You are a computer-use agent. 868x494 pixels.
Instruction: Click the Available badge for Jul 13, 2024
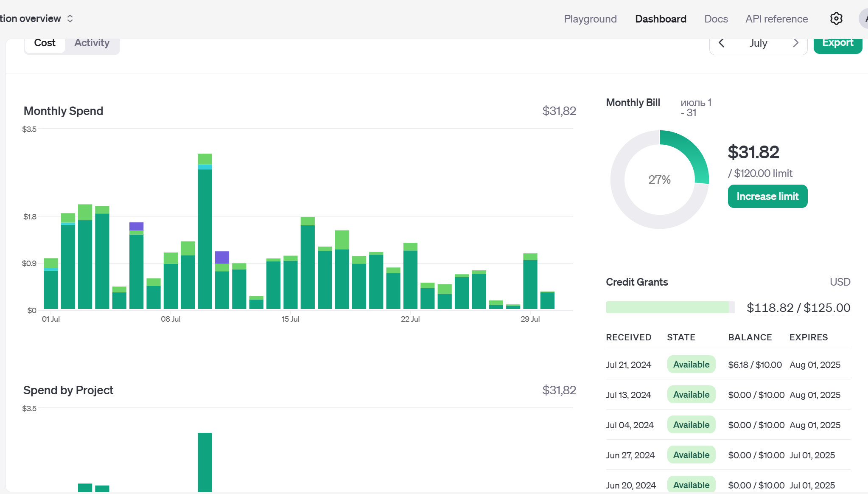click(x=691, y=395)
